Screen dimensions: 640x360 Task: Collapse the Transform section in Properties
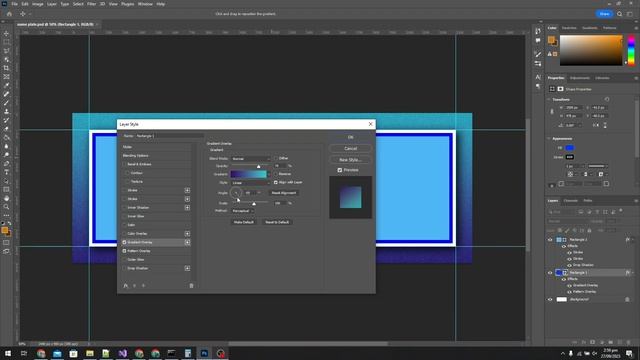pyautogui.click(x=549, y=99)
